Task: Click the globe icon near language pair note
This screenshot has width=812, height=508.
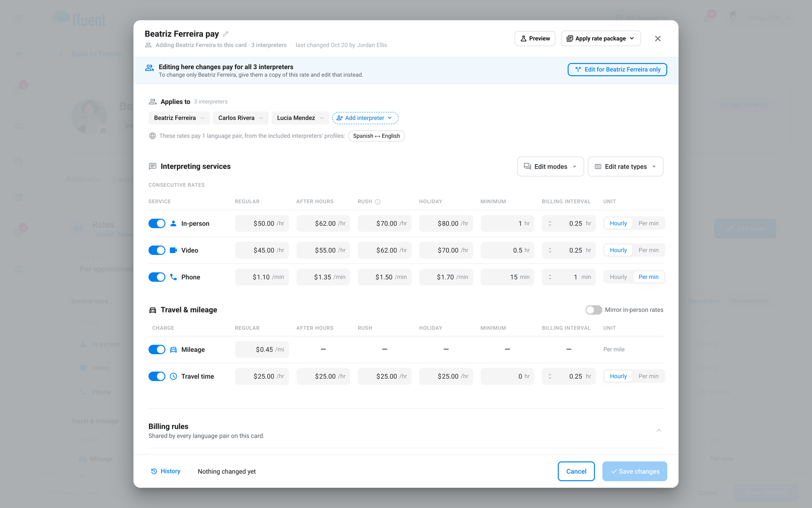Action: [x=152, y=136]
